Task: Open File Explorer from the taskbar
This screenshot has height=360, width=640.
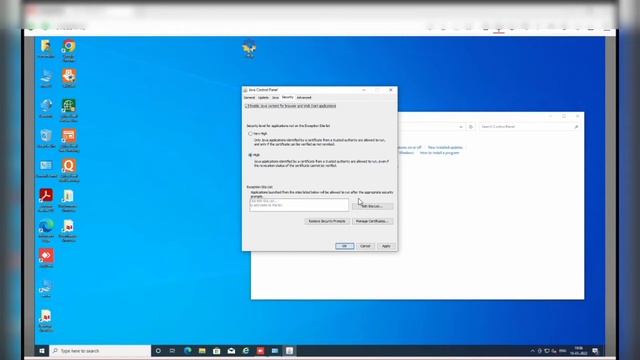Action: [x=202, y=351]
